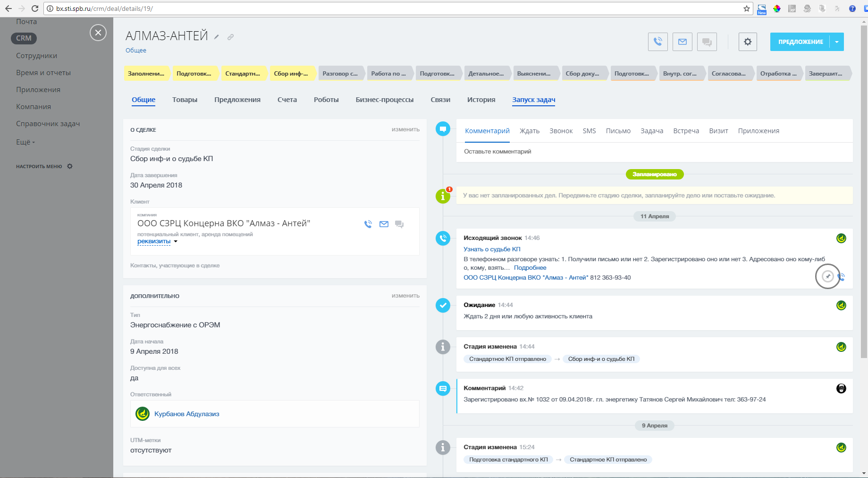Copy deal link chain icon

pos(230,37)
